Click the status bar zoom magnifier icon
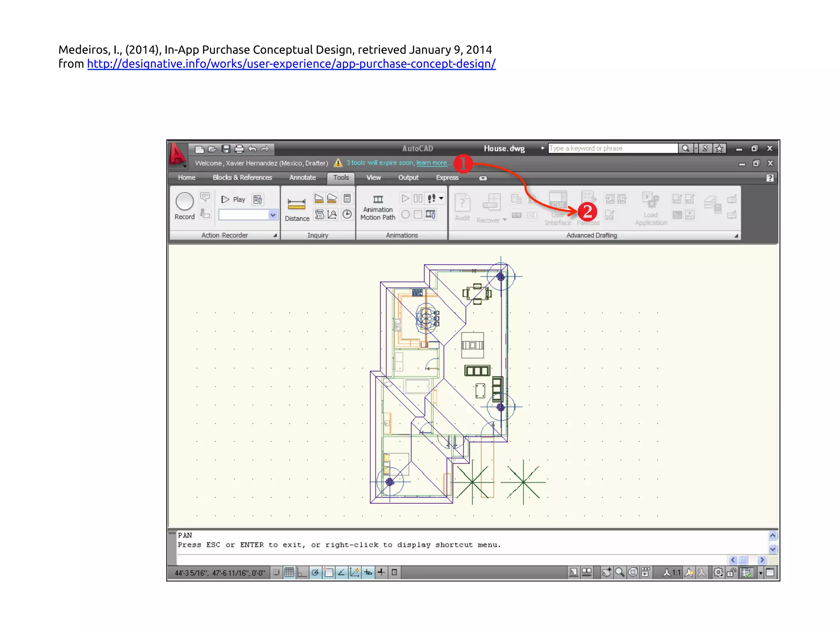 click(x=620, y=572)
